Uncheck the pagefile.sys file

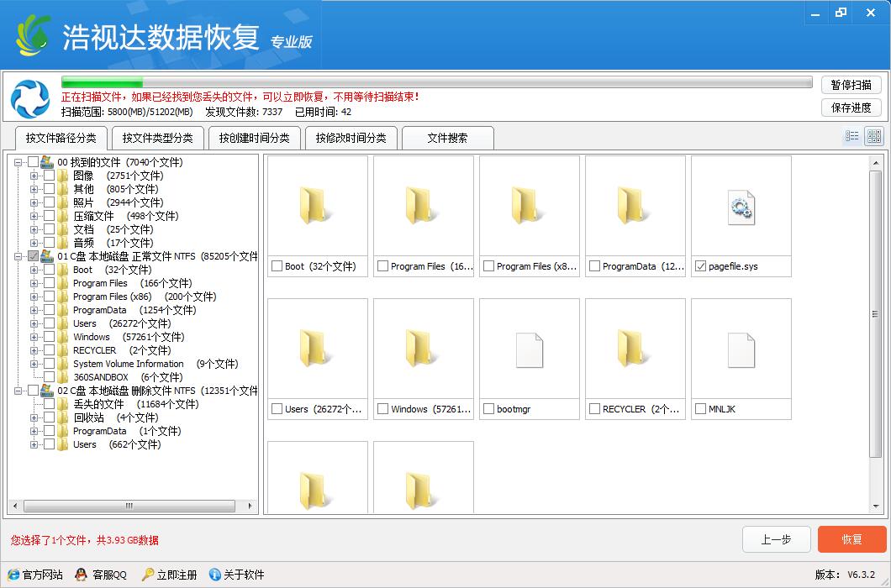[x=701, y=265]
